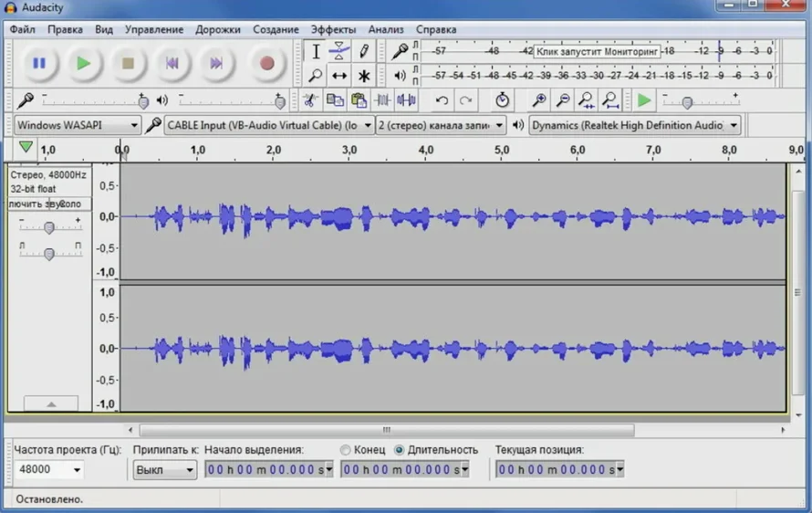
Task: Click the green timeline pin triangle
Action: pyautogui.click(x=26, y=148)
